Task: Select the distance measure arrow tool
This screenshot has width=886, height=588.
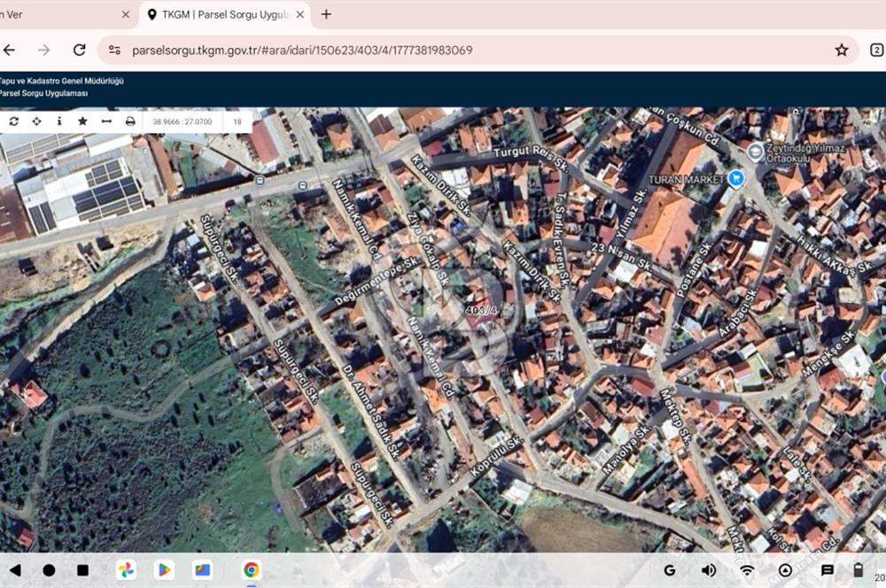Action: click(x=106, y=121)
